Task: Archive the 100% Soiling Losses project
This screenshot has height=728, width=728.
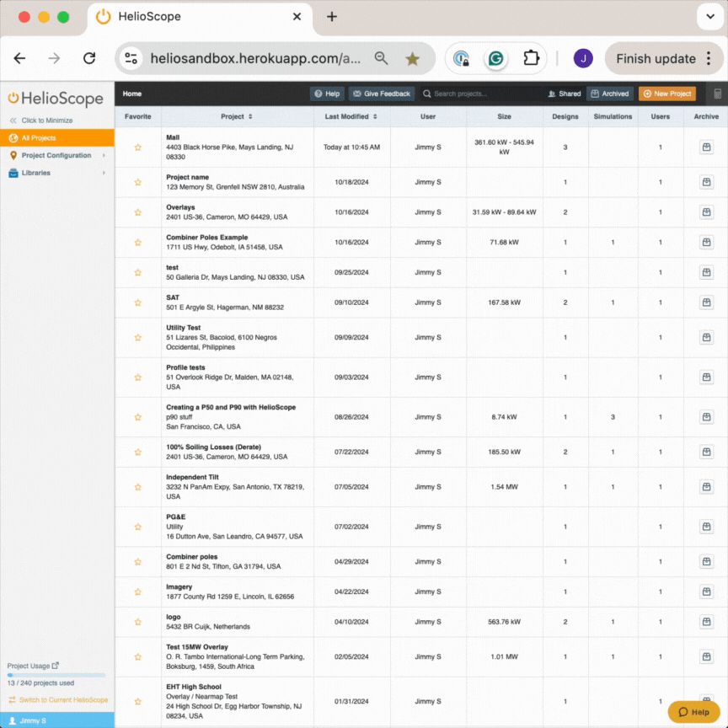Action: pos(706,452)
